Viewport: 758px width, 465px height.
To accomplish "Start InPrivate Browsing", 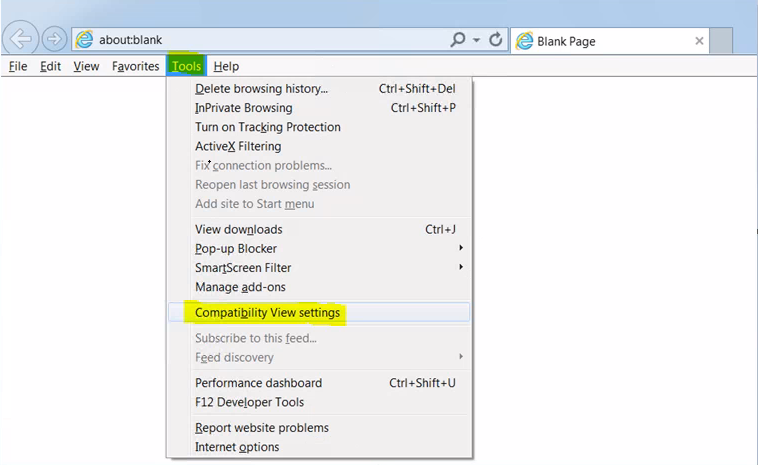I will click(319, 108).
